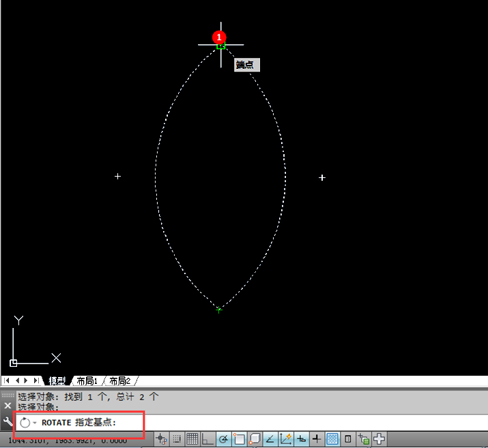The width and height of the screenshot is (488, 448).
Task: Grab the command line grip handle
Action: [8, 395]
